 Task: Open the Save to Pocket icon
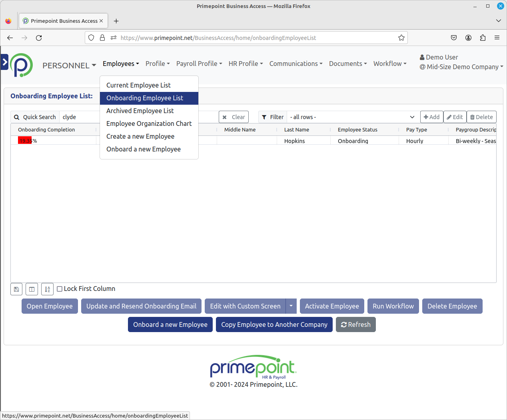pos(454,38)
